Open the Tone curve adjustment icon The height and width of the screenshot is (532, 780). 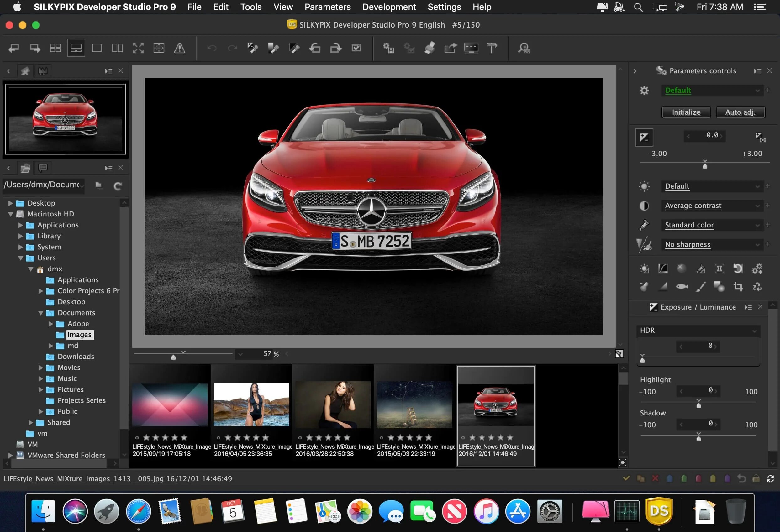(x=662, y=268)
